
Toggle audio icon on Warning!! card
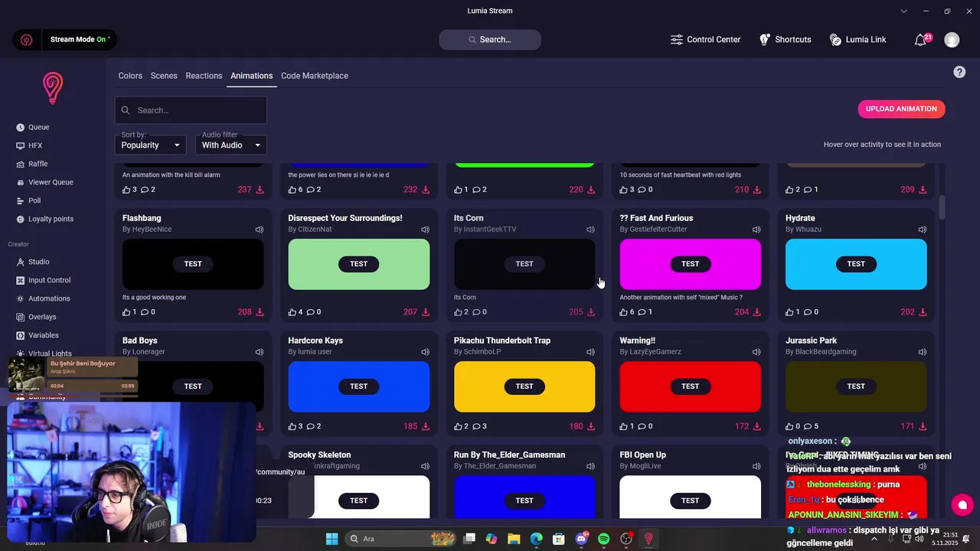click(x=756, y=352)
